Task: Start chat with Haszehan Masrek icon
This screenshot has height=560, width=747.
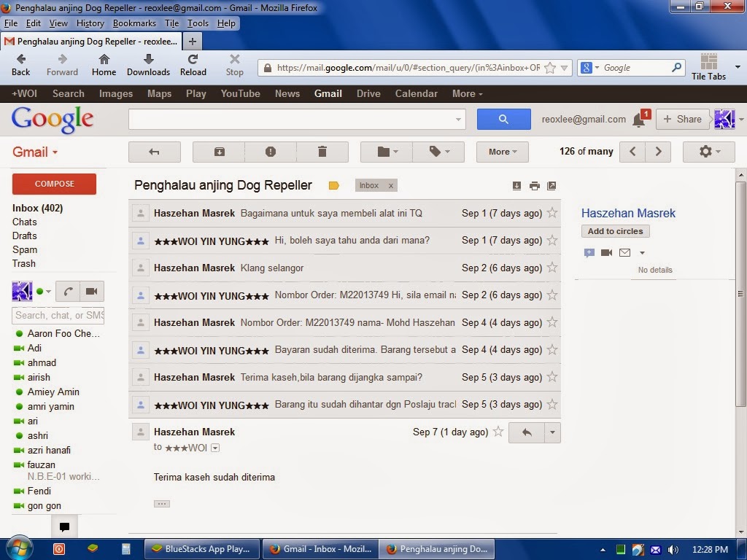Action: [589, 252]
